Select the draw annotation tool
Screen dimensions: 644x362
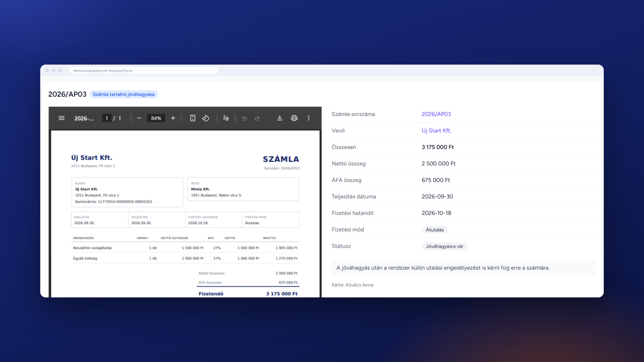click(226, 118)
